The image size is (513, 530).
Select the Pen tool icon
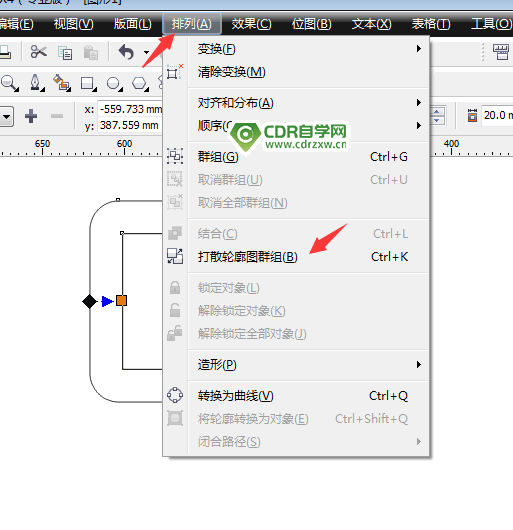pyautogui.click(x=36, y=83)
